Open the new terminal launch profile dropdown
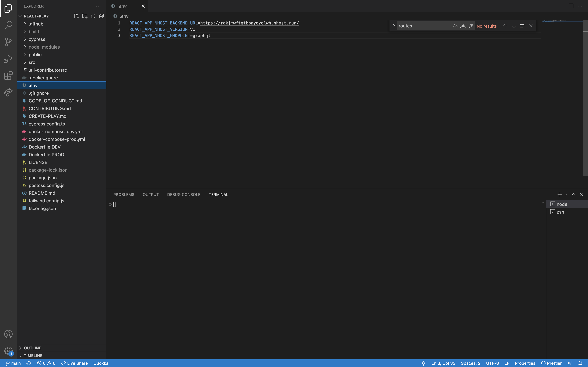Viewport: 588px width, 367px height. pyautogui.click(x=566, y=194)
